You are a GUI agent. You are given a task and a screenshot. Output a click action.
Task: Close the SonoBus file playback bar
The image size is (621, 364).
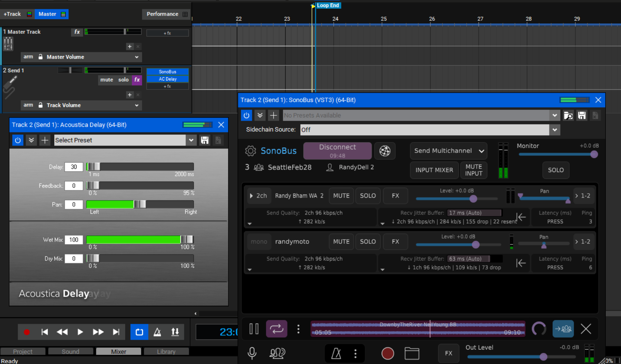tap(586, 329)
